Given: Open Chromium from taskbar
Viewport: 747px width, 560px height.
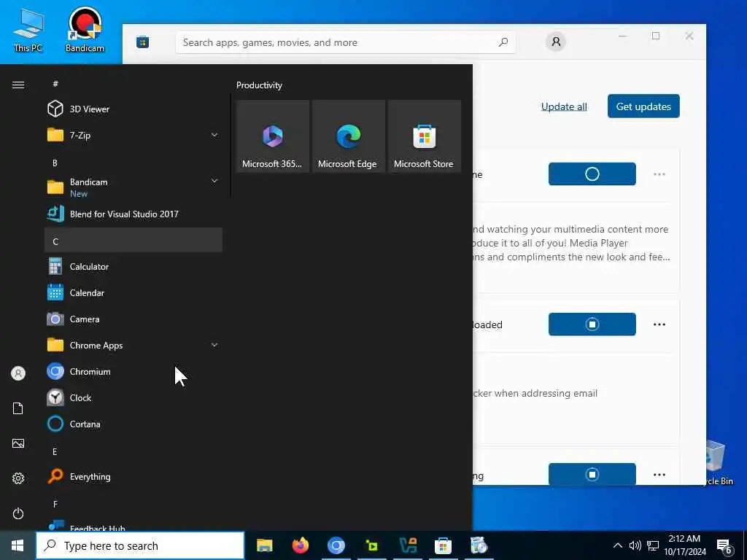Looking at the screenshot, I should pos(336,545).
